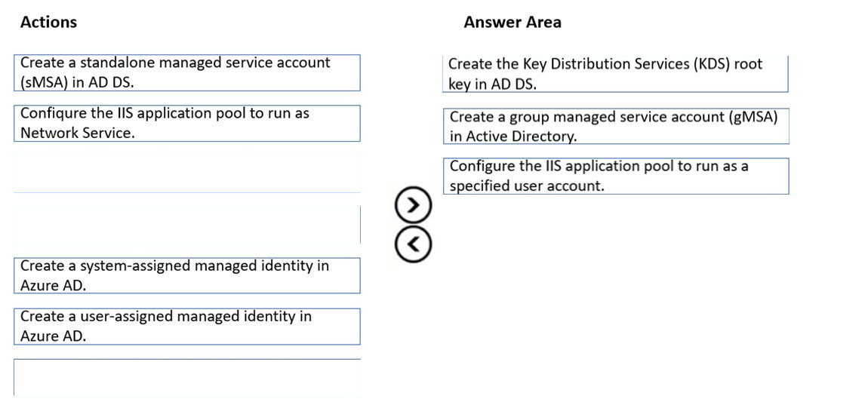Screen dimensions: 868x414
Task: Click the move left arrow button
Action: pos(413,244)
